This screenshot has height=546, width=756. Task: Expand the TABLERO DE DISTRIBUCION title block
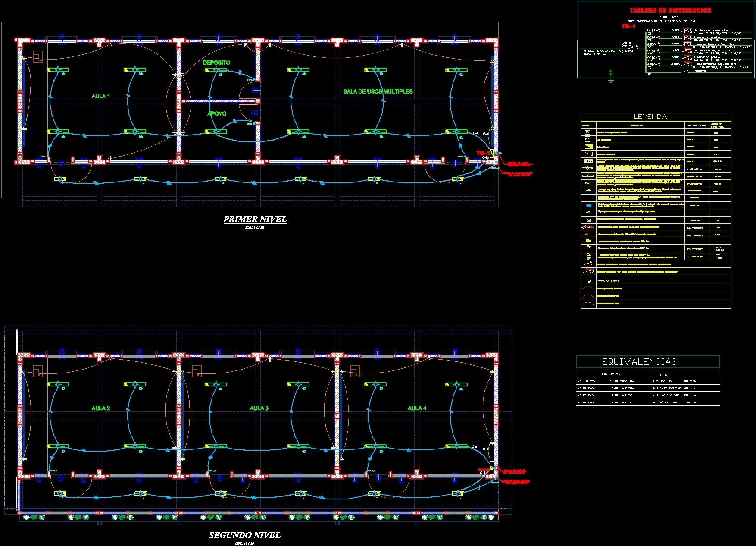pos(670,10)
